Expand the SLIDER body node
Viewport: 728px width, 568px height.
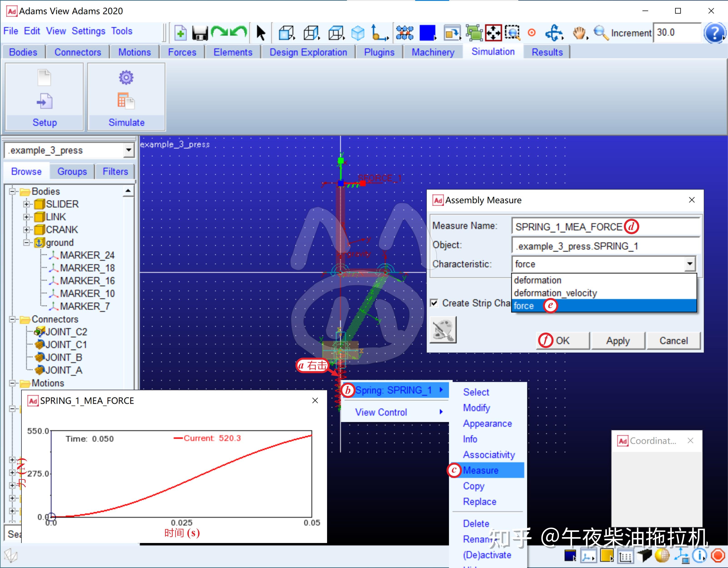tap(26, 204)
